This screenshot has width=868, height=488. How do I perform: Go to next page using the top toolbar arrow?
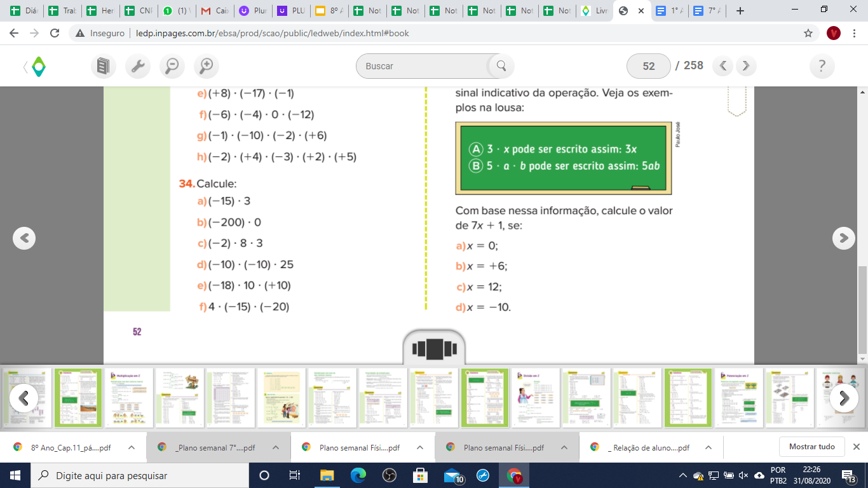(747, 65)
